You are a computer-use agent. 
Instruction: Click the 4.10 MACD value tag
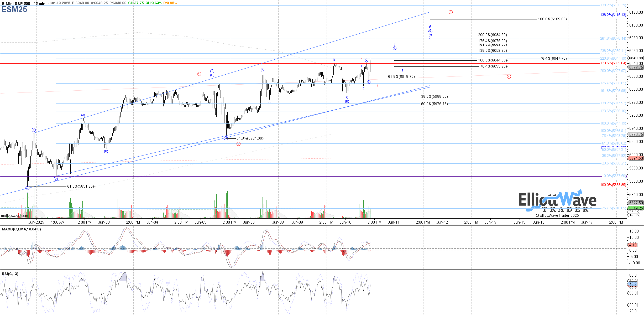(x=633, y=245)
